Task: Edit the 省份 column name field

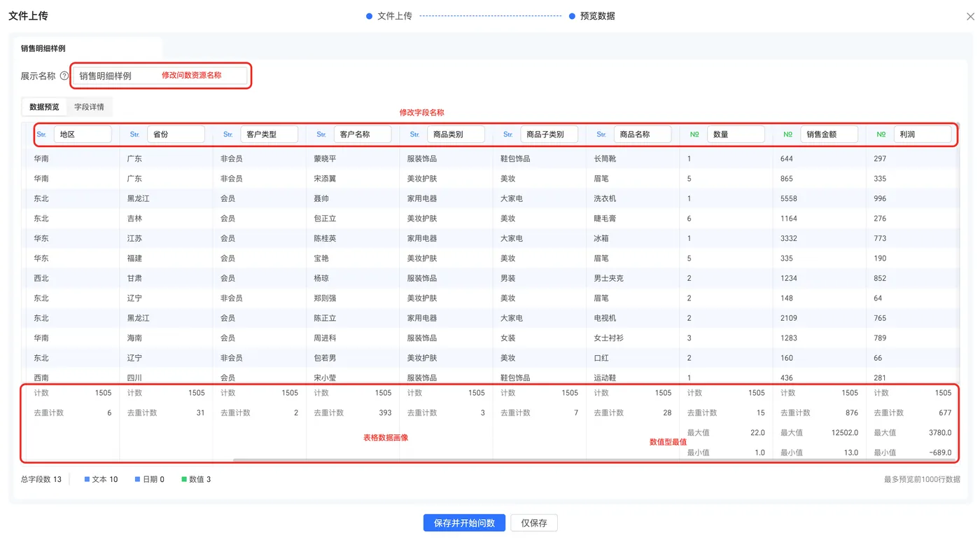Action: [176, 134]
